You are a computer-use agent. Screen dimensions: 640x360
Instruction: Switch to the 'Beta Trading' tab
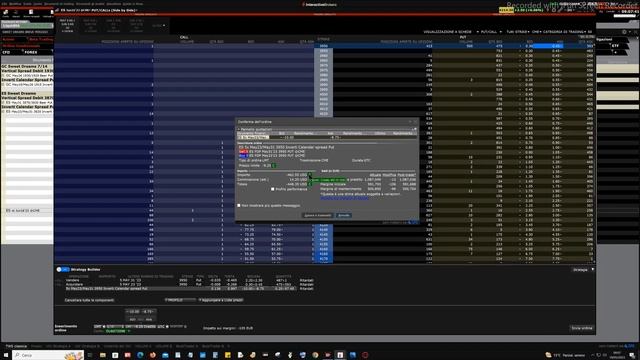point(41,39)
